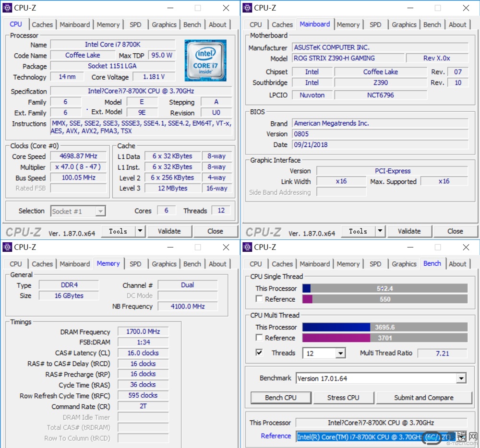The image size is (480, 448).
Task: Click the DRAM Frequency value '1700.0 MHz'
Action: [x=143, y=331]
